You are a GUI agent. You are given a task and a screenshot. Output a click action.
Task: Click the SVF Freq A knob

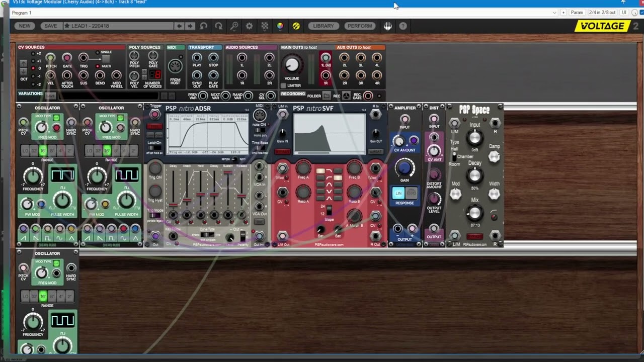[x=303, y=167]
